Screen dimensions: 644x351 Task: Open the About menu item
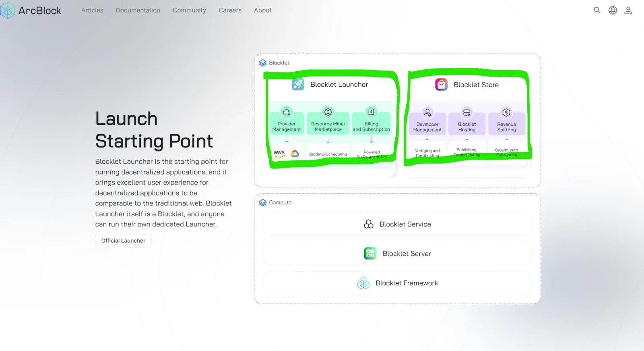(263, 10)
